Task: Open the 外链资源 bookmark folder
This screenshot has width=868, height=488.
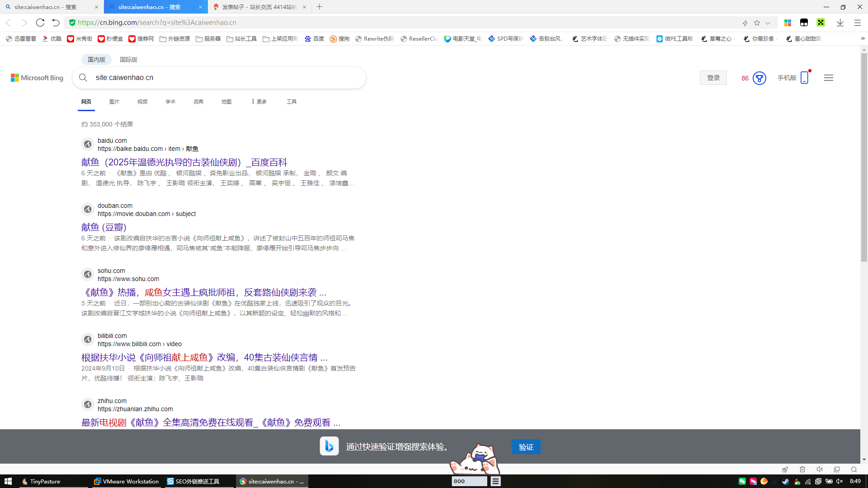Action: 175,39
